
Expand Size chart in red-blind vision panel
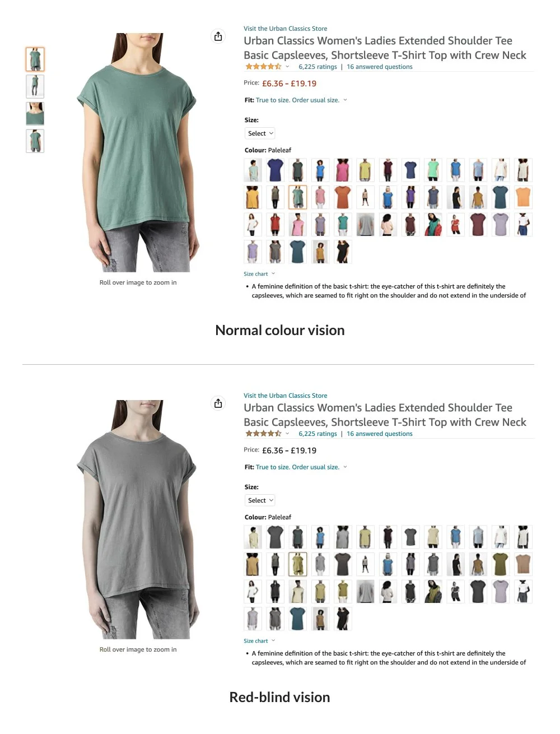(x=259, y=641)
